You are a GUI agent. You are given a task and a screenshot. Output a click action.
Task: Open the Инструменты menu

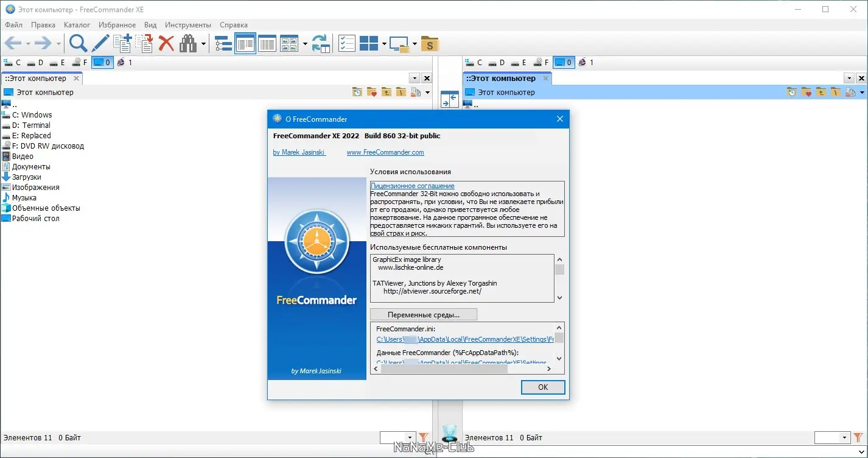point(188,25)
